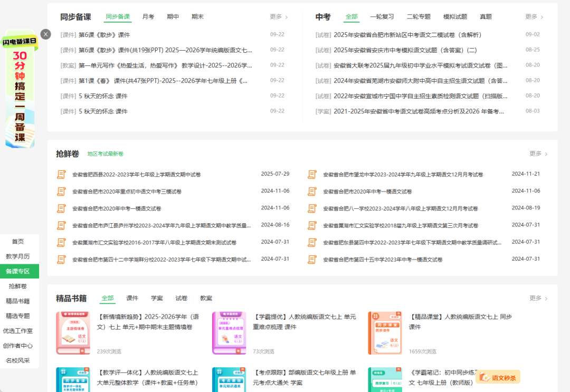Select the 真题 tab
This screenshot has width=570, height=392.
[485, 16]
